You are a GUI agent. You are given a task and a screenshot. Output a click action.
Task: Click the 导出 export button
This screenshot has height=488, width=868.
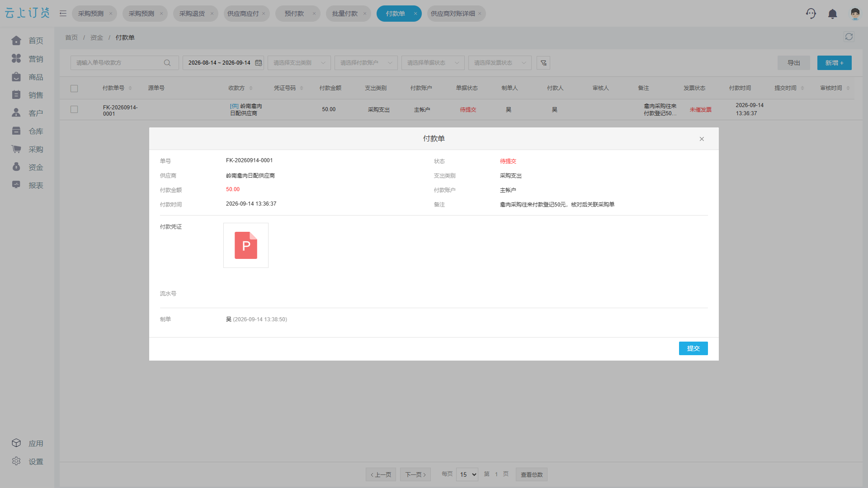tap(794, 63)
